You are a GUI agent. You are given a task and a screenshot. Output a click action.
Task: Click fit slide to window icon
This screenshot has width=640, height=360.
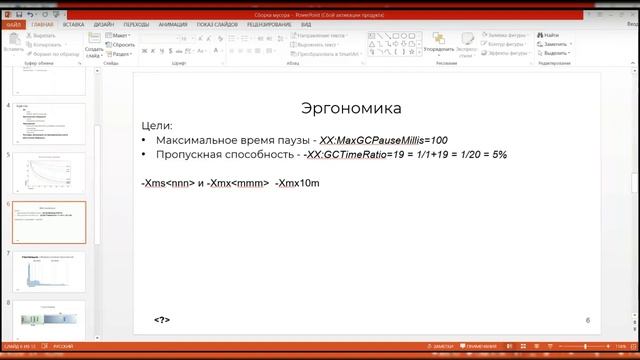634,346
